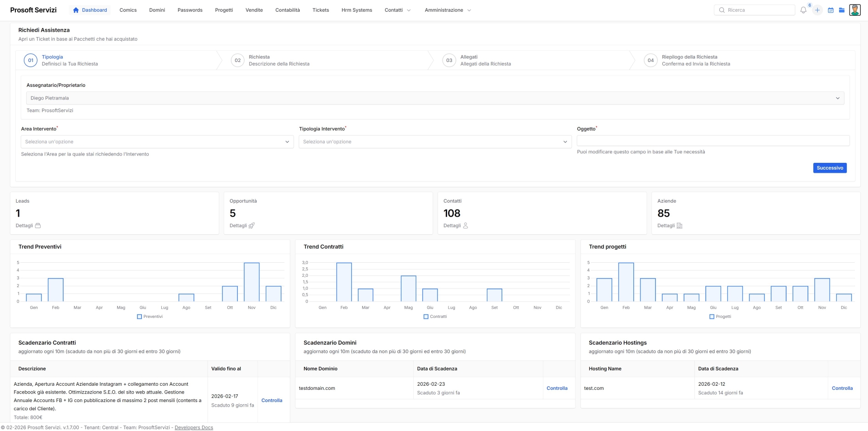Click the search magnifier icon
The height and width of the screenshot is (431, 868).
pos(722,10)
